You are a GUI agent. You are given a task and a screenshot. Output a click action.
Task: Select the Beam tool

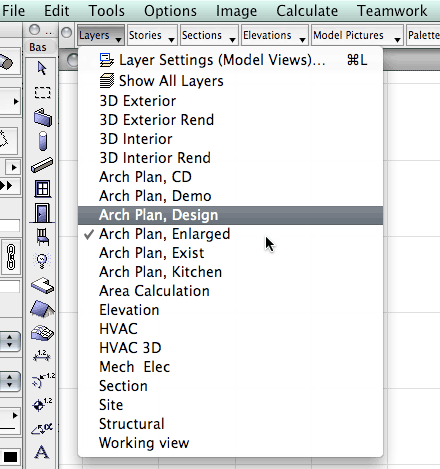point(42,165)
